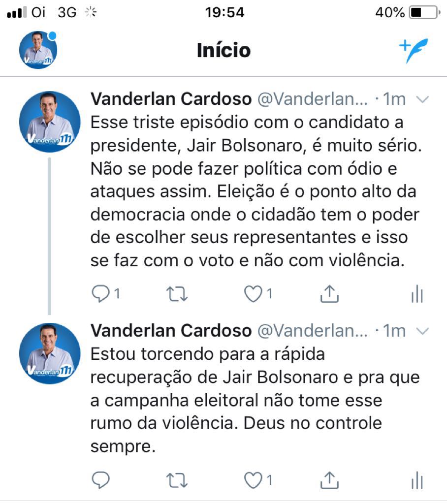Open Vanderlan Cardoso's name on first tweet
The width and height of the screenshot is (447, 504).
(x=171, y=99)
